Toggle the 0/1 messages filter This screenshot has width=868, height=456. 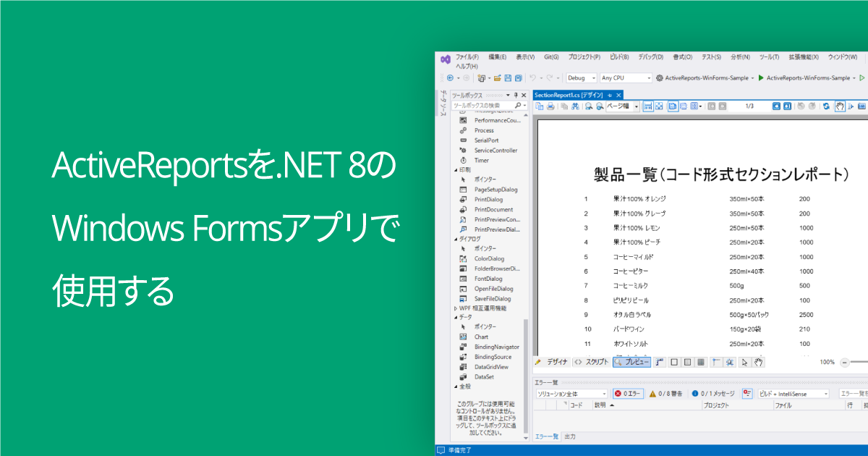point(713,394)
